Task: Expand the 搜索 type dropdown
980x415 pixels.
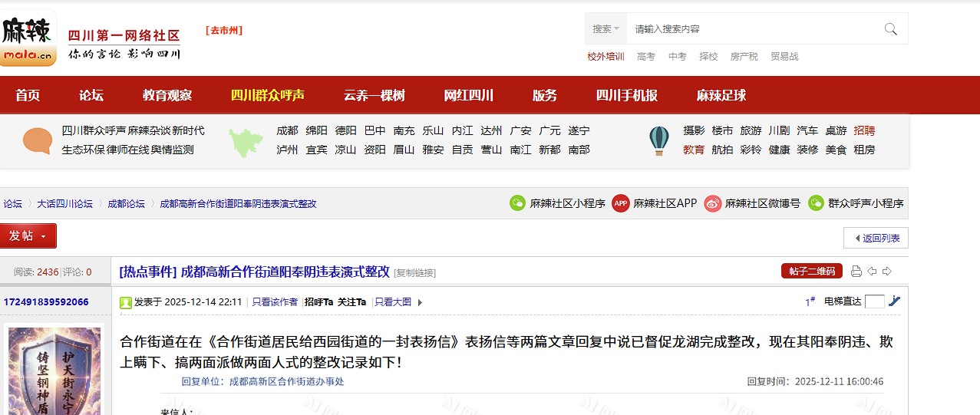Action: pyautogui.click(x=605, y=29)
